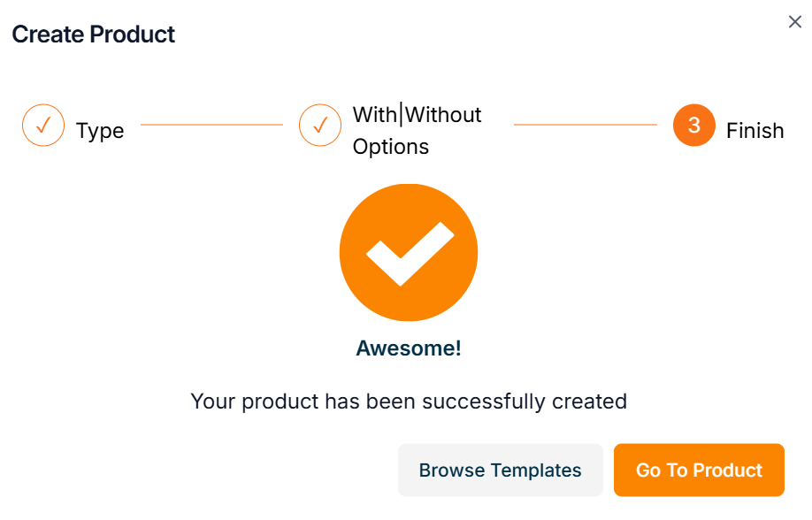Click the word product in the confirmation message

[280, 401]
